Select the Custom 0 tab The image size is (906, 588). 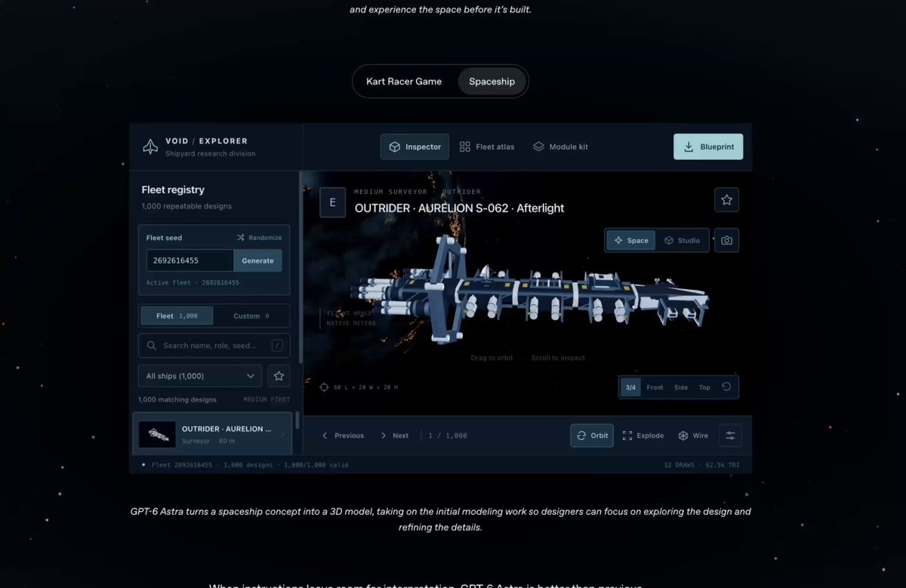coord(251,316)
